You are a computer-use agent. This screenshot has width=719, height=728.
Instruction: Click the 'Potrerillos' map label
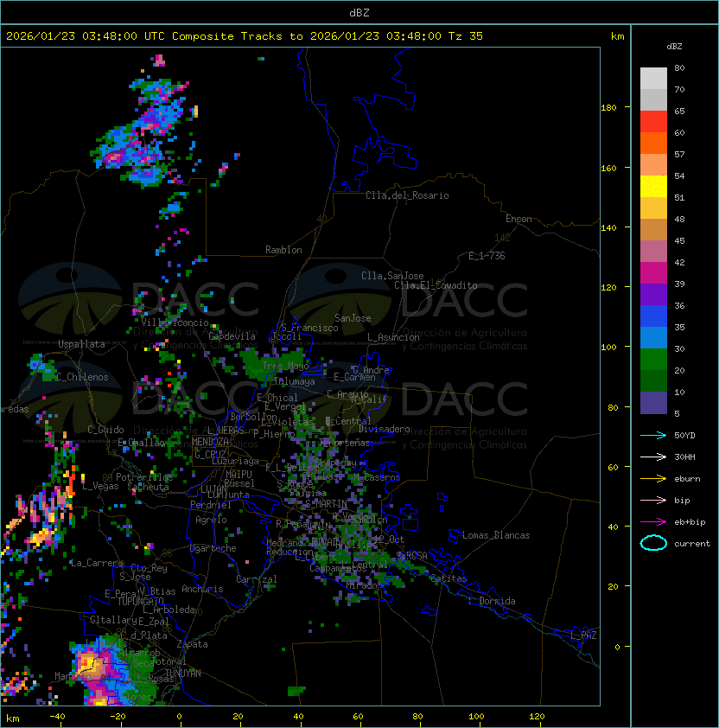click(x=144, y=477)
